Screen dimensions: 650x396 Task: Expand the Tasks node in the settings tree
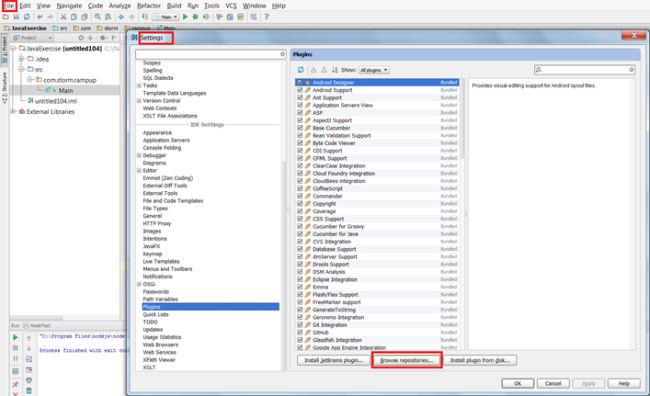click(139, 85)
